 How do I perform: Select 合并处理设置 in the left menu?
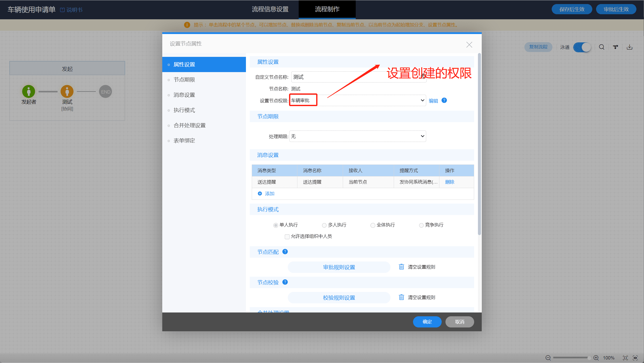click(204, 125)
